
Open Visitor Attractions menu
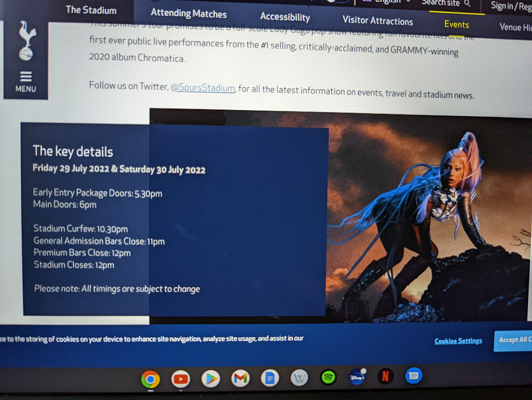(x=378, y=20)
